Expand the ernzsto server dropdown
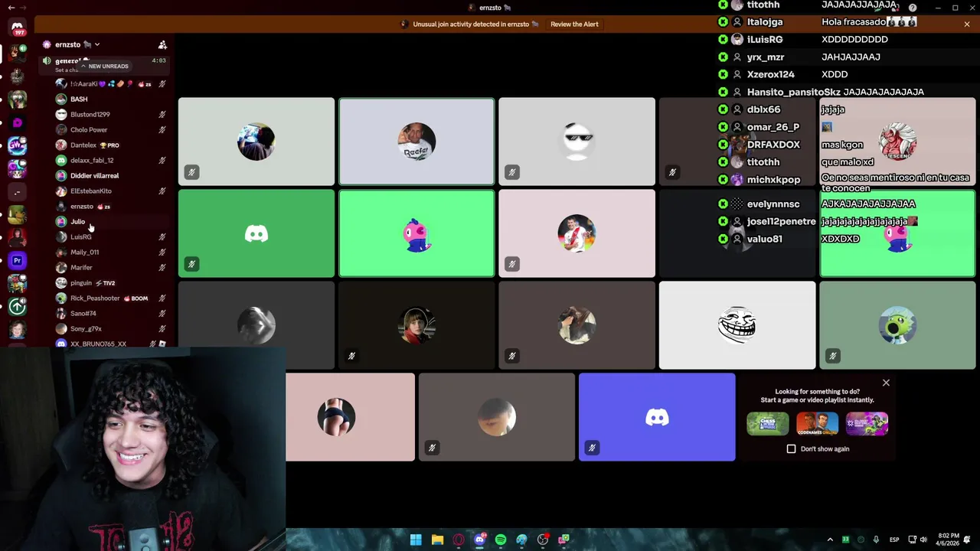This screenshot has height=551, width=980. 97,45
